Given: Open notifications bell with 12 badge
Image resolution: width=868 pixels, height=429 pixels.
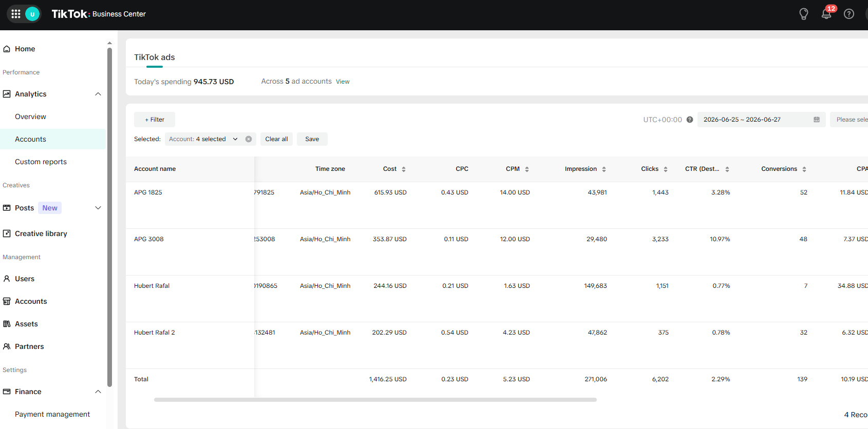Looking at the screenshot, I should pyautogui.click(x=826, y=14).
